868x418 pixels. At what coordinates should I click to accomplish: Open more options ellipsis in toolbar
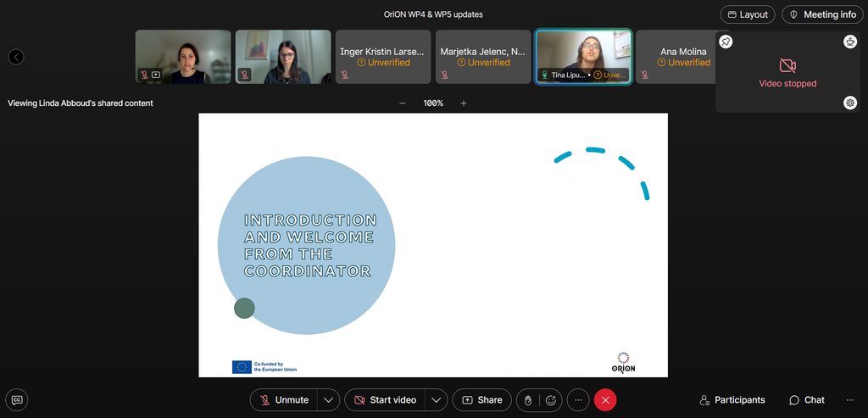578,400
